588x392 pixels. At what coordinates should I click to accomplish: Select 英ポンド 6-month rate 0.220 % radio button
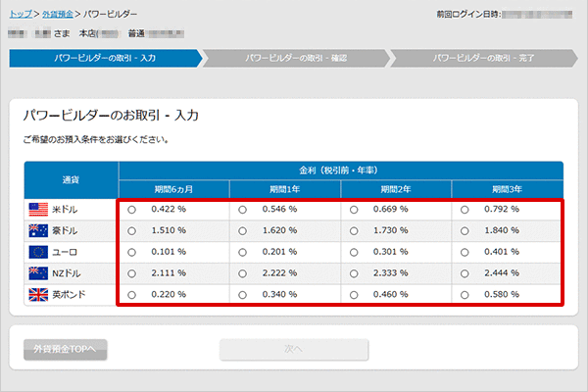coord(132,295)
